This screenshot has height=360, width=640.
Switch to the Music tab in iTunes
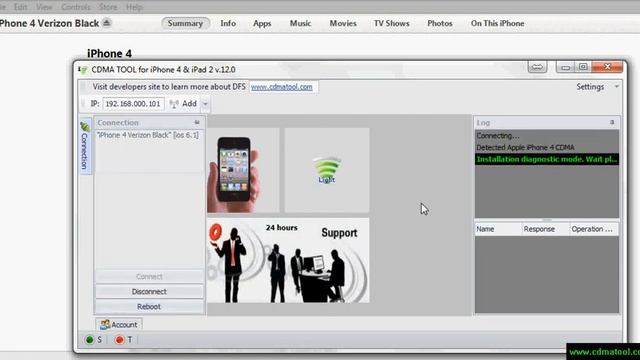coord(300,23)
